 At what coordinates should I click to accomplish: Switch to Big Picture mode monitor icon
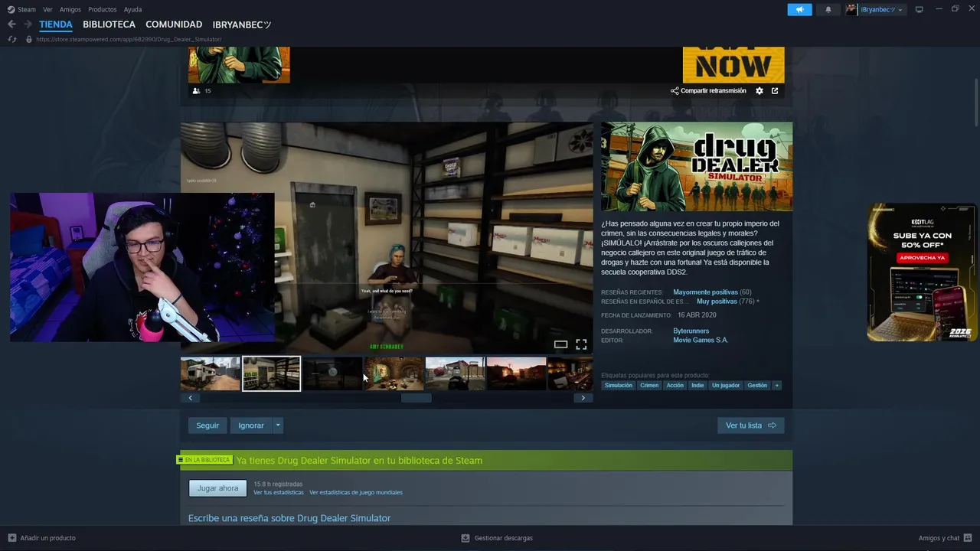click(919, 9)
